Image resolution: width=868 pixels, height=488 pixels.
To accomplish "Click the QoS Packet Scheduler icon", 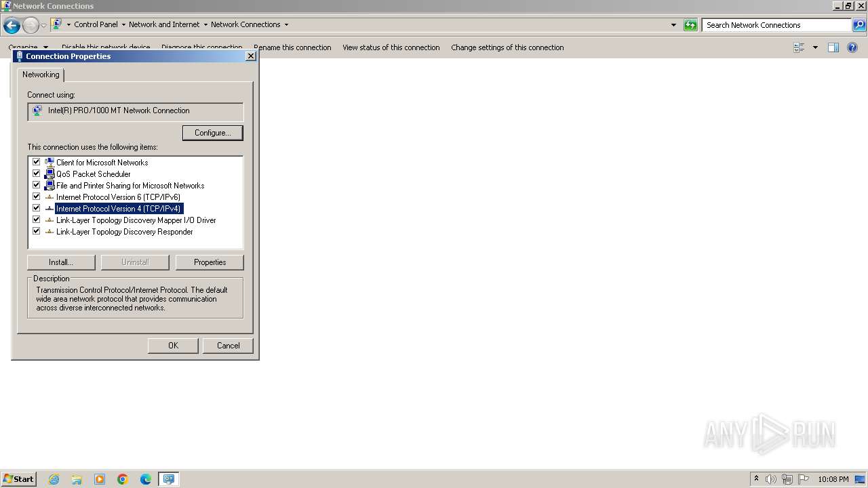I will click(50, 174).
